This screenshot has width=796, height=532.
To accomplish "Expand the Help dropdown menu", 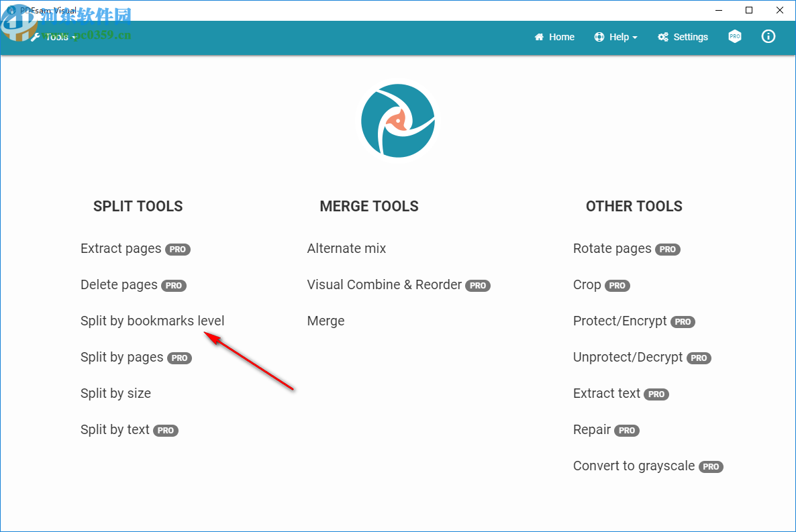I will click(615, 37).
